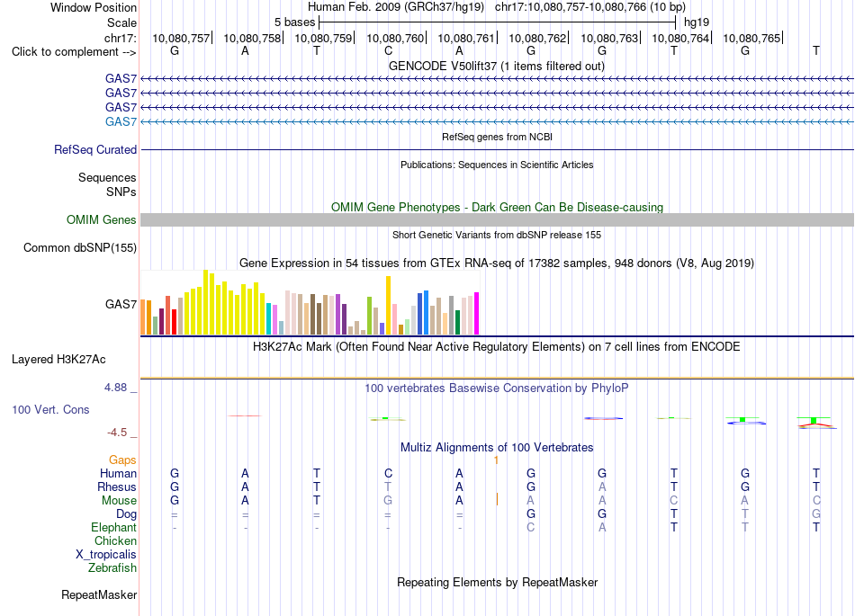Select the Window Position track label

(94, 7)
